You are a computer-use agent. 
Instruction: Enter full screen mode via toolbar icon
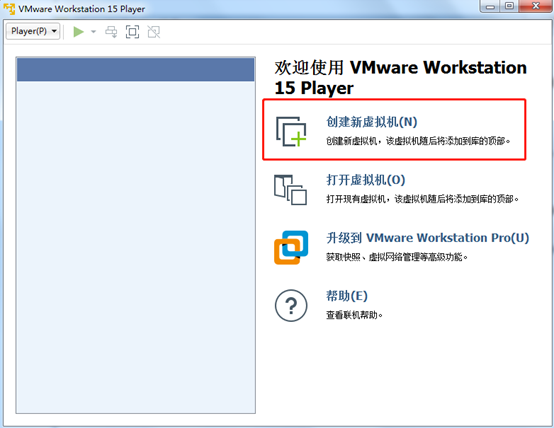click(x=132, y=32)
